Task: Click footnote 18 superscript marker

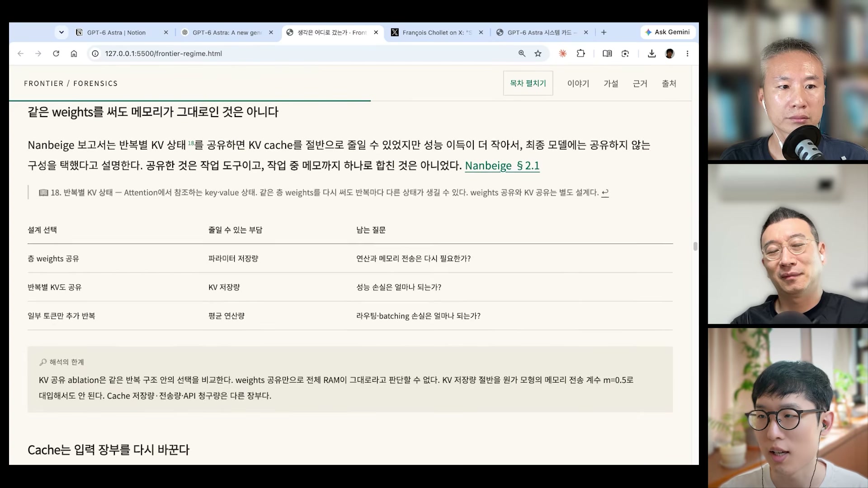Action: tap(191, 143)
